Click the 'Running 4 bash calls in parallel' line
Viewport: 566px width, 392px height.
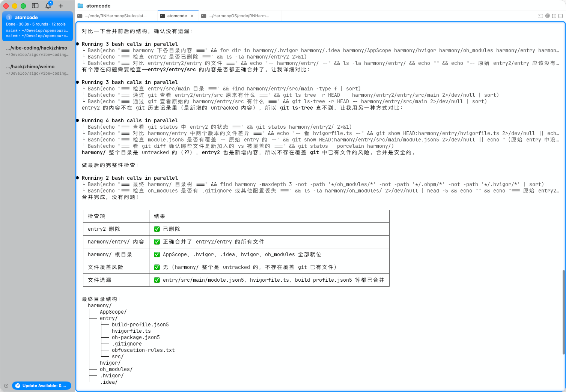pyautogui.click(x=130, y=121)
